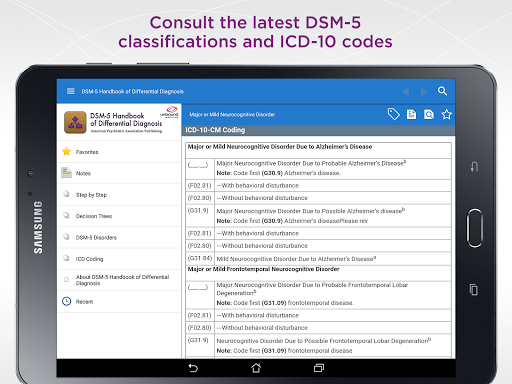Add a note with the note icon
This screenshot has height=384, width=512.
(411, 114)
